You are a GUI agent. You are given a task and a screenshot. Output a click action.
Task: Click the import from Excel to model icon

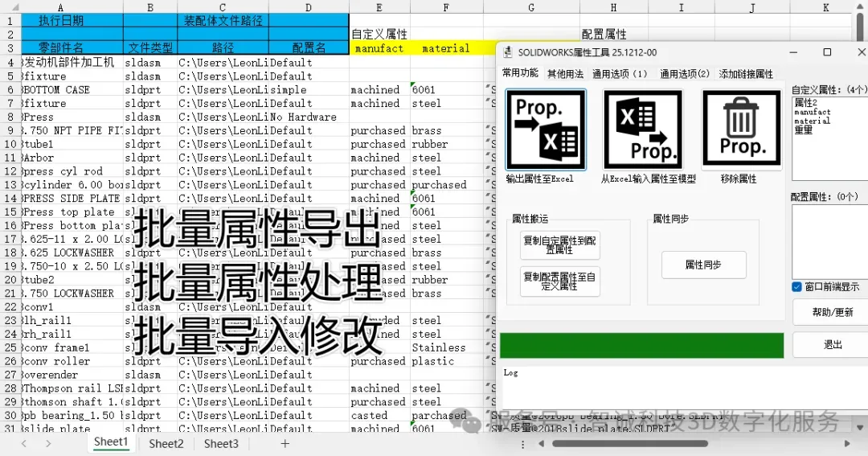643,129
